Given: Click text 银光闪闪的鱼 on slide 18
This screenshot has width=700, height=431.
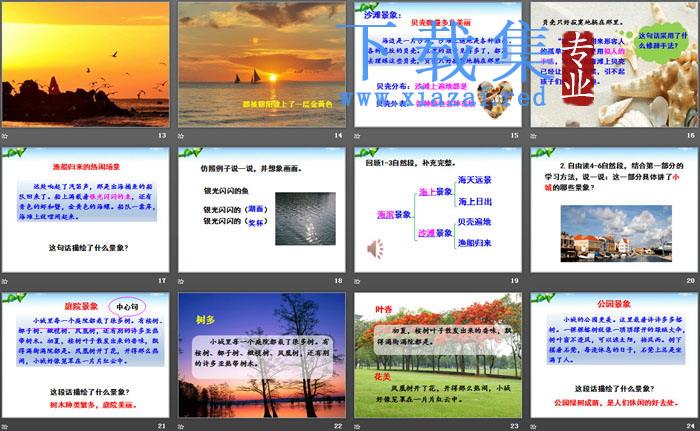Looking at the screenshot, I should point(226,191).
